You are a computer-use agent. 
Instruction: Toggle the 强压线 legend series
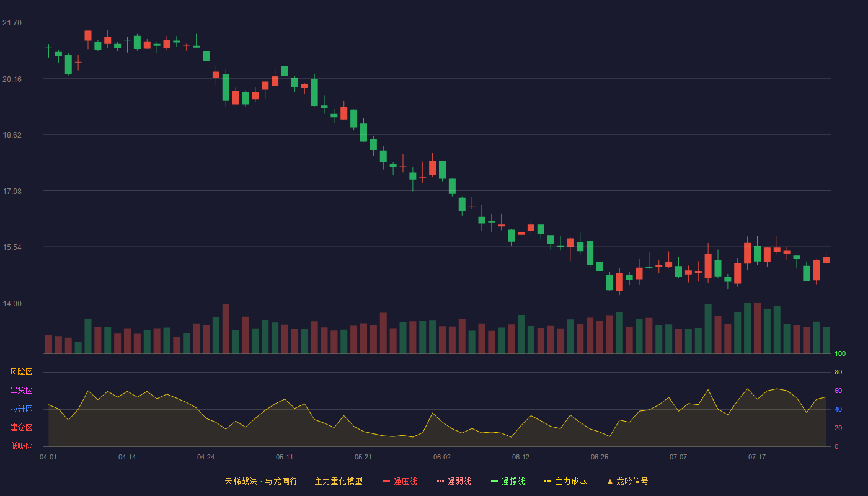point(400,481)
